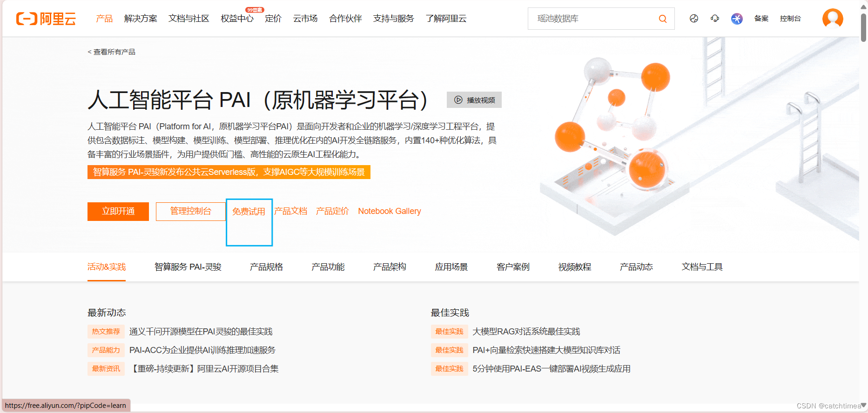Open the 产品定价 link
The width and height of the screenshot is (868, 413).
[x=332, y=211]
